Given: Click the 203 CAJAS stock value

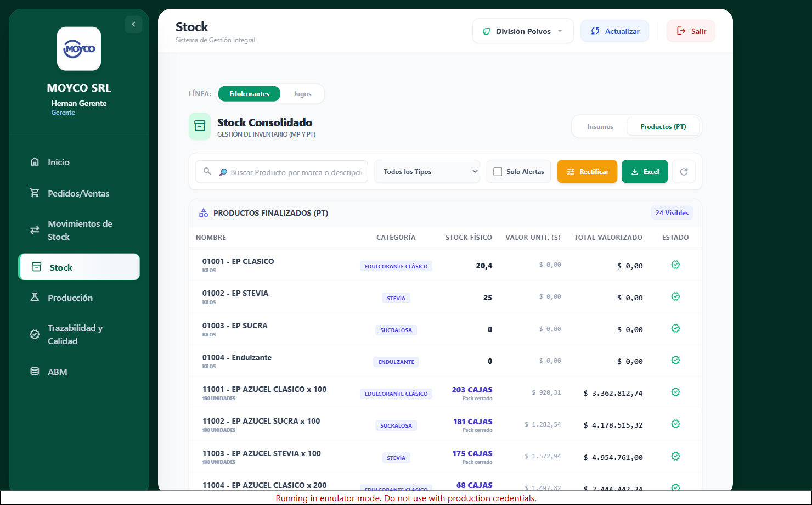Looking at the screenshot, I should click(472, 390).
